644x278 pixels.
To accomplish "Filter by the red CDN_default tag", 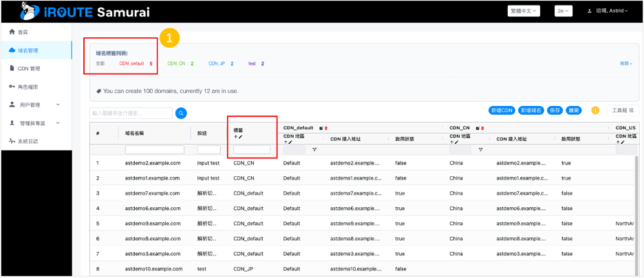I will coord(132,63).
